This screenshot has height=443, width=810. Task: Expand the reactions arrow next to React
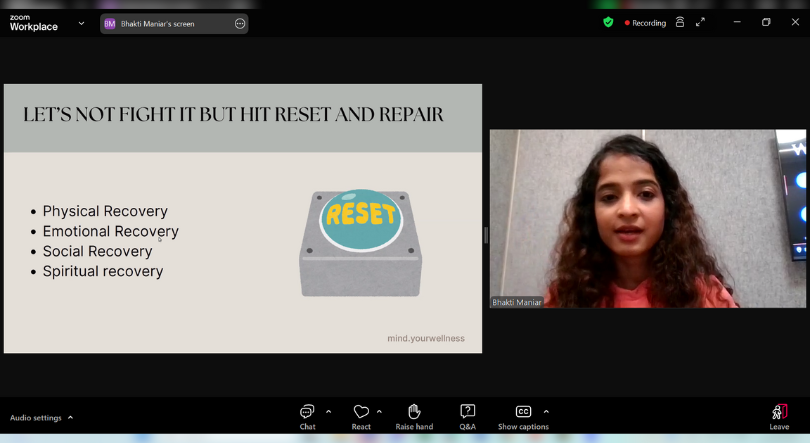(x=379, y=411)
